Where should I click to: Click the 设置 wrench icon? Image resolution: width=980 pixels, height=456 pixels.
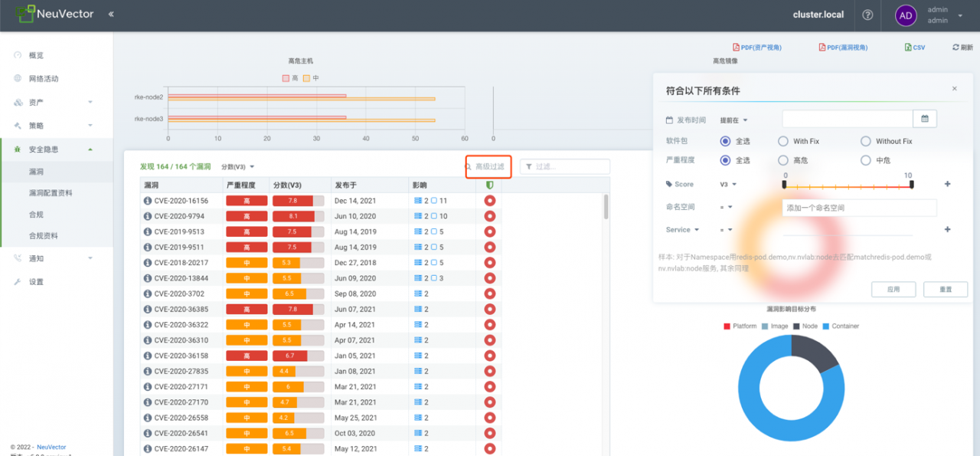[x=18, y=282]
